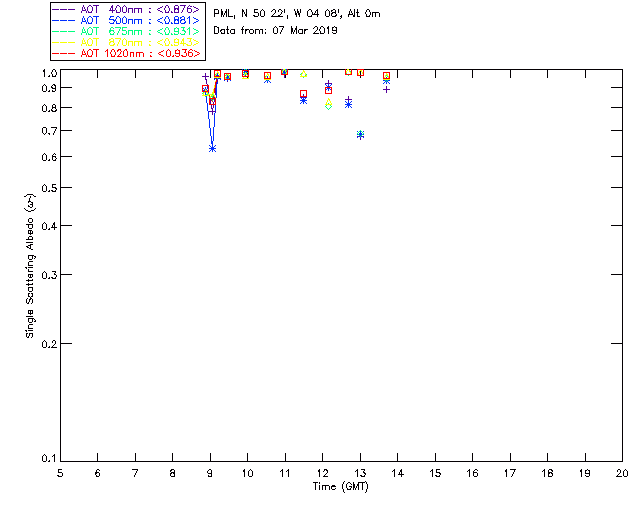
Task: Click the blue asterisk marker near time 12.7 at 0.81
Action: 348,105
